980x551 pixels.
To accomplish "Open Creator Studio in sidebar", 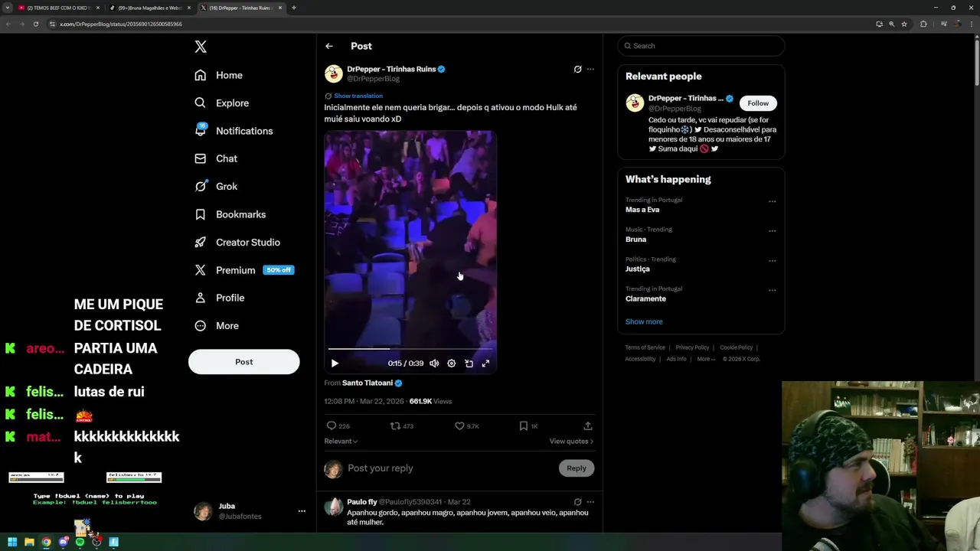I will click(x=237, y=242).
